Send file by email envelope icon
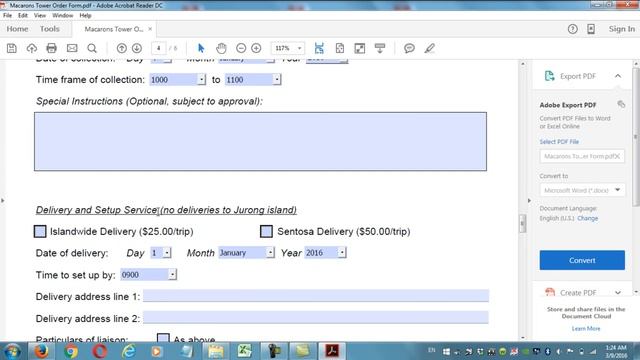The image size is (640, 360). point(72,48)
